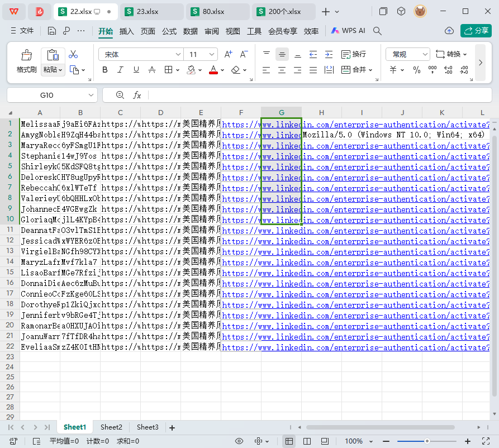Open the zoom level dropdown arrow
Image resolution: width=499 pixels, height=448 pixels.
click(370, 441)
